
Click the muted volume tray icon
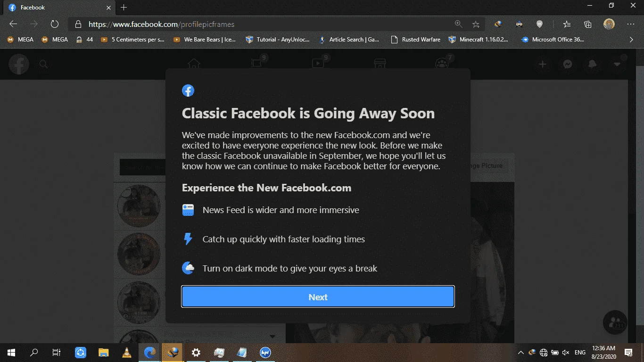tap(566, 352)
